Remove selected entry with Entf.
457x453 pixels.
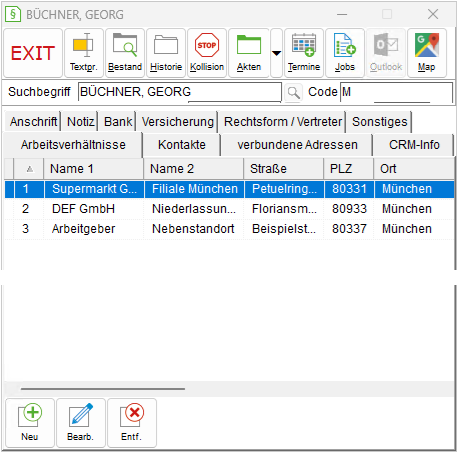[x=132, y=423]
